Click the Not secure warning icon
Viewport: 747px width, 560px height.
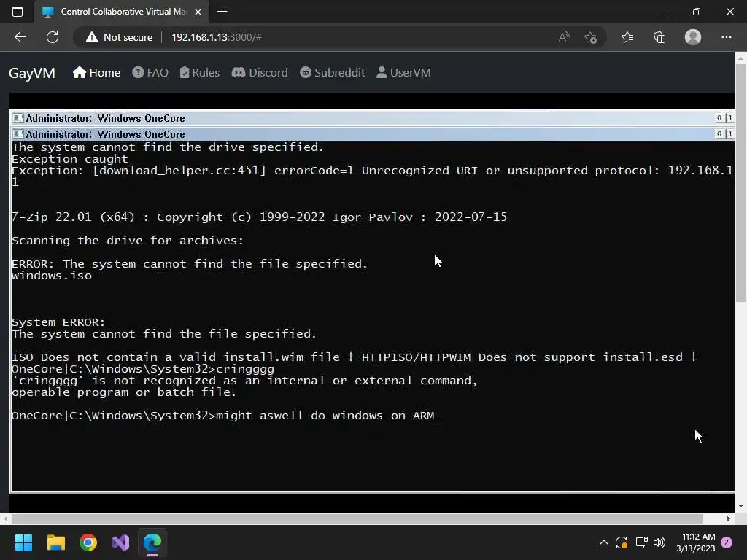91,37
